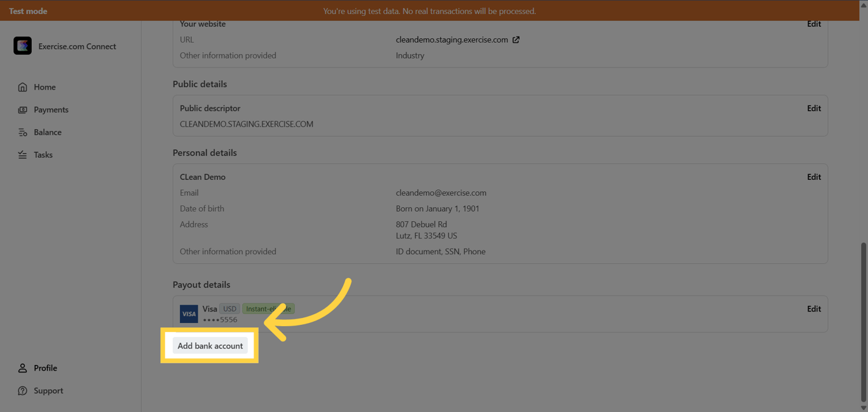Click the Test mode label
Screen dimensions: 868x412
28,11
